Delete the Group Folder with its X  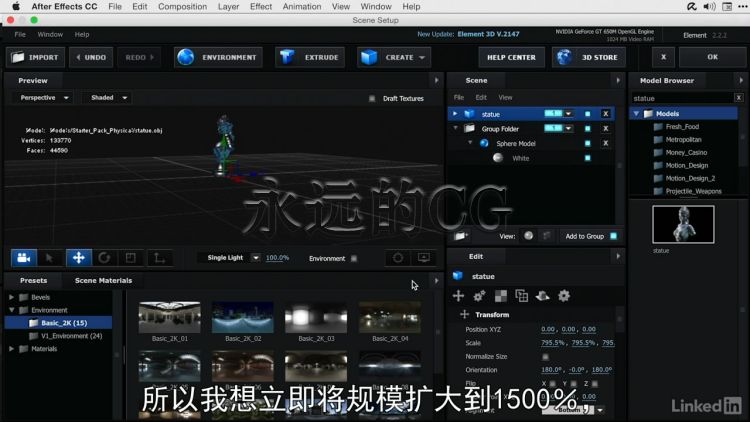click(606, 129)
